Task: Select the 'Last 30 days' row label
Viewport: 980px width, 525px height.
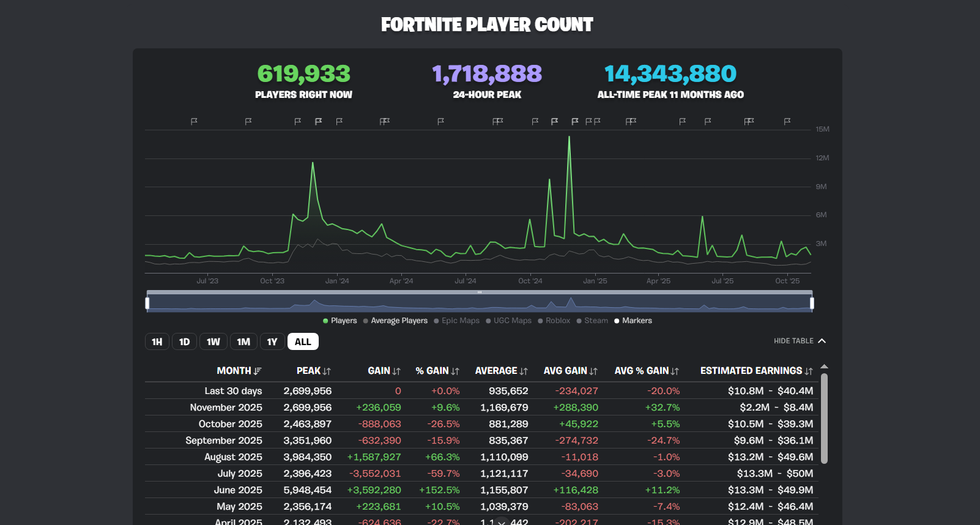Action: click(233, 391)
